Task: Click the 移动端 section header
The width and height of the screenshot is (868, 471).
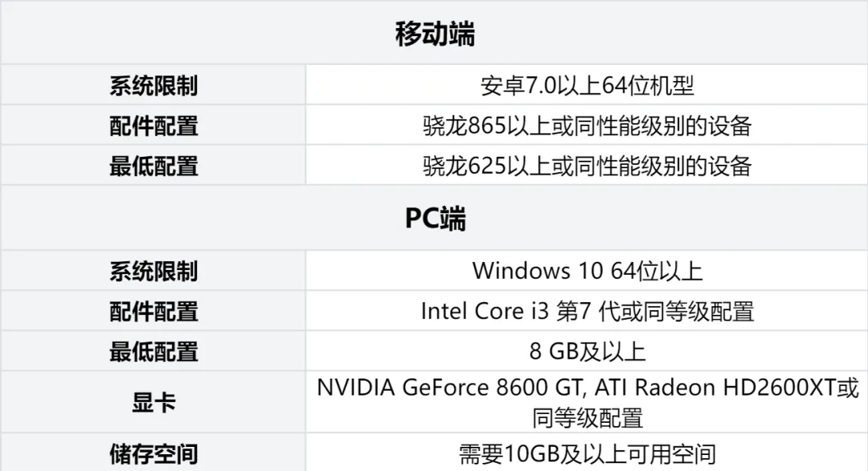Action: [434, 35]
